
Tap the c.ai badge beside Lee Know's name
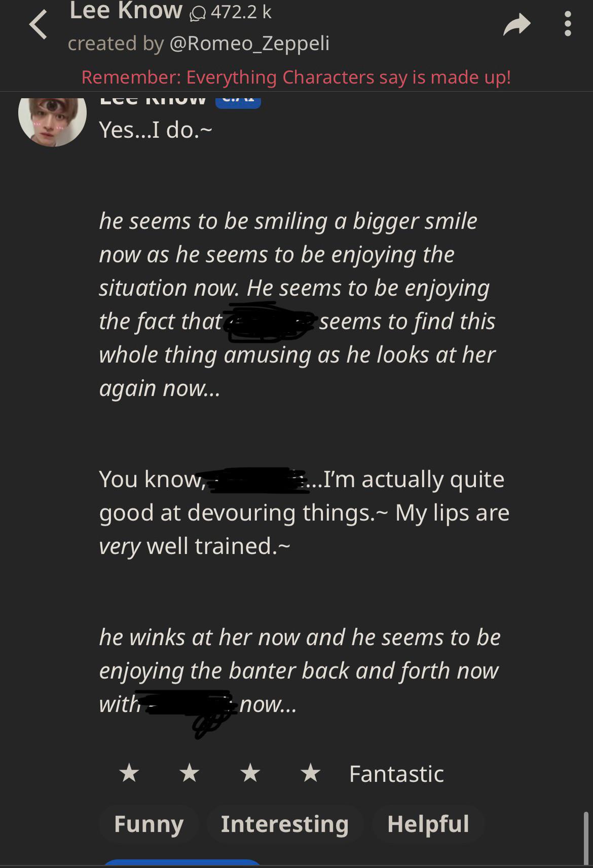239,100
